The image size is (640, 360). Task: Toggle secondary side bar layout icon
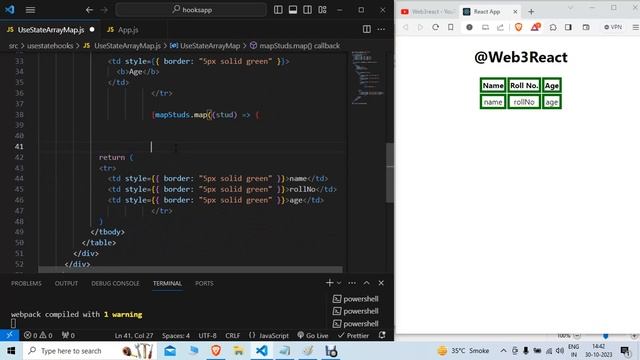[x=307, y=10]
